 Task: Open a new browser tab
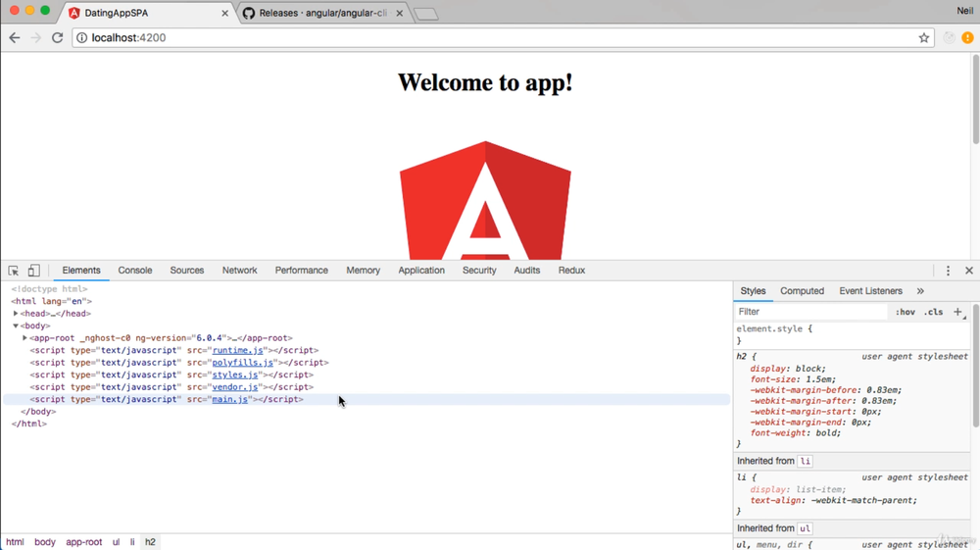(426, 14)
